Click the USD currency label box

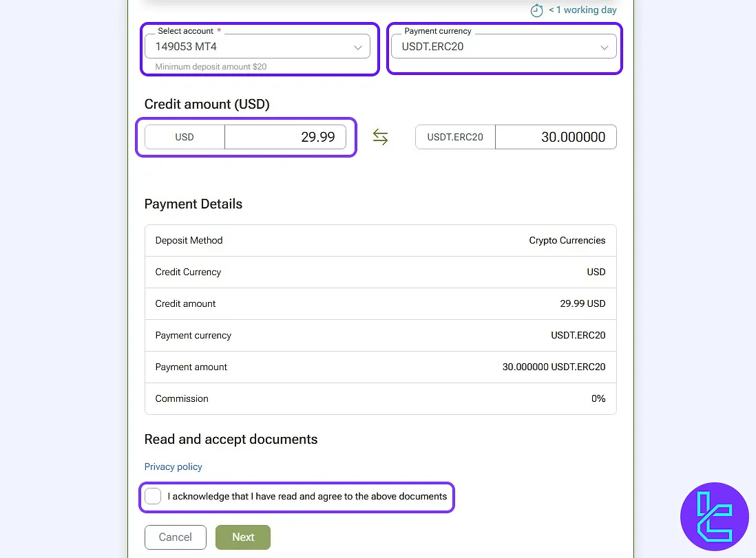[x=185, y=137]
